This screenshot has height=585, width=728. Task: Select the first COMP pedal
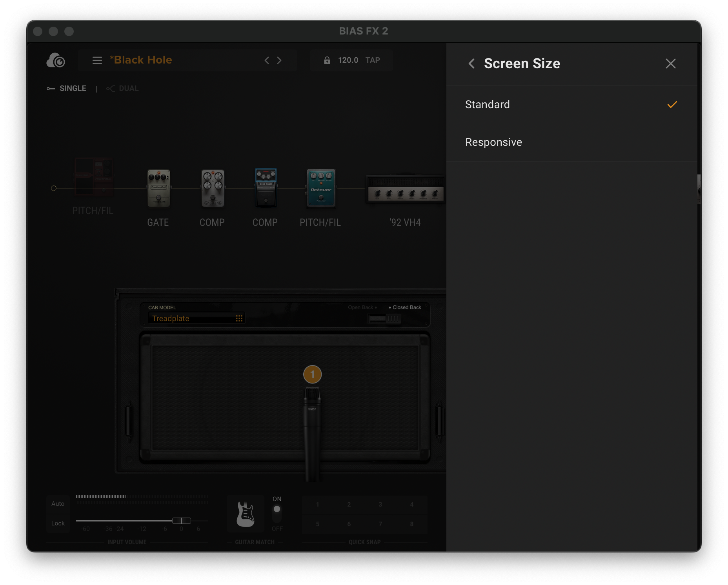[213, 188]
